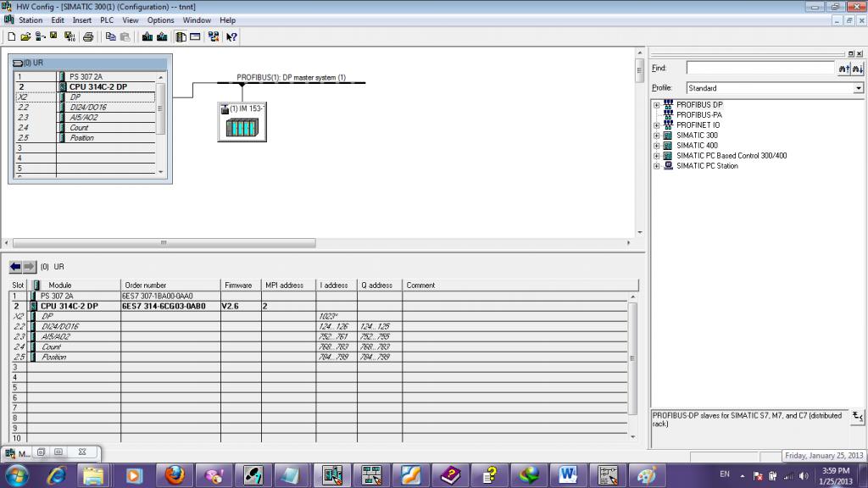Viewport: 868px width, 488px height.
Task: Click order number 6ES7 314-6CG03-0AB0 cell
Action: [170, 306]
